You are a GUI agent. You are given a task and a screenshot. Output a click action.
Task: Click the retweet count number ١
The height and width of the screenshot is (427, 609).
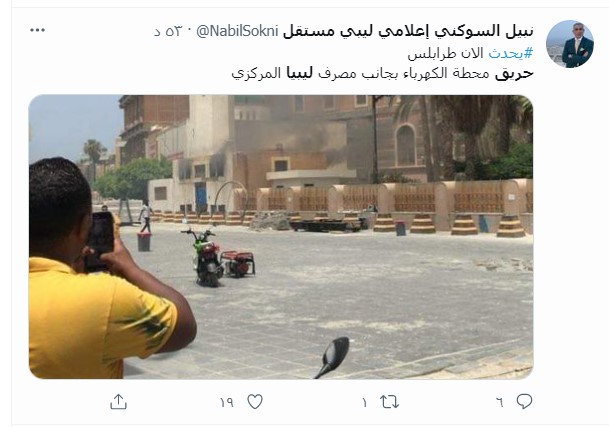tap(364, 403)
